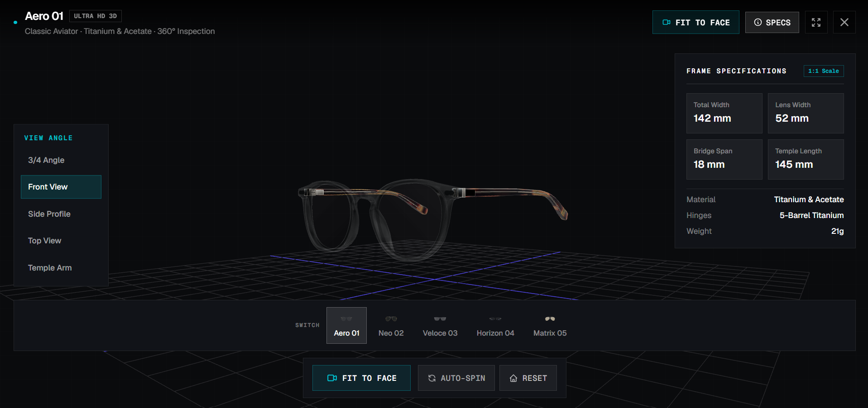Viewport: 868px width, 408px height.
Task: Switch to the Side Profile view
Action: click(x=61, y=214)
